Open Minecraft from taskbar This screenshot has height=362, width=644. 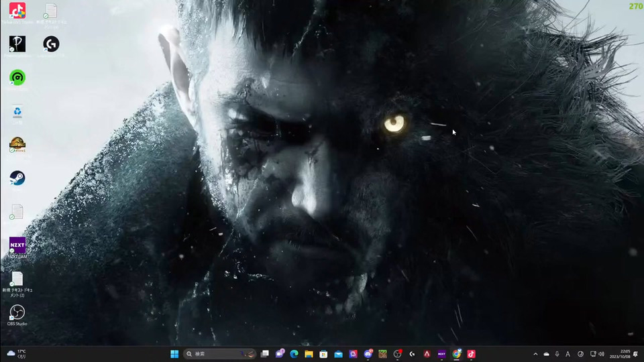[383, 354]
